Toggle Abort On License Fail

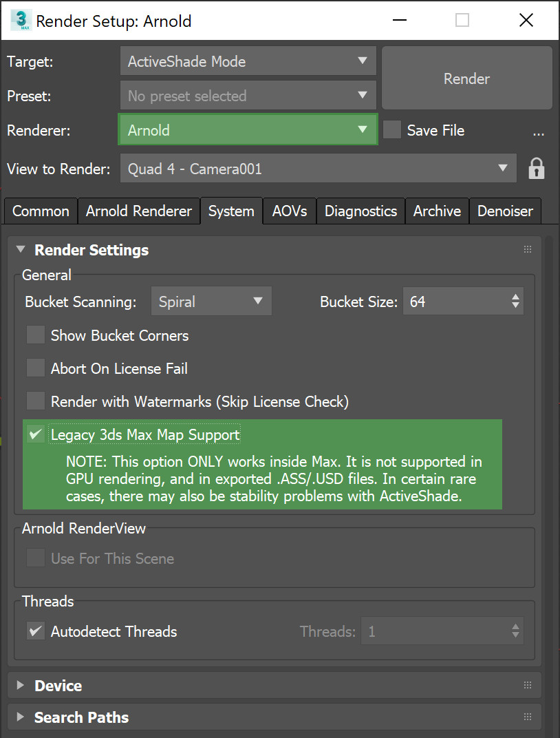point(36,368)
